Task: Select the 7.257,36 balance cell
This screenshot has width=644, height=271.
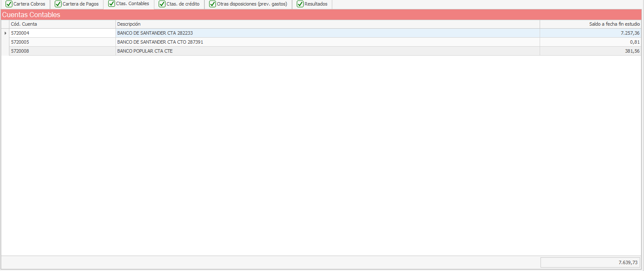Action: 590,33
